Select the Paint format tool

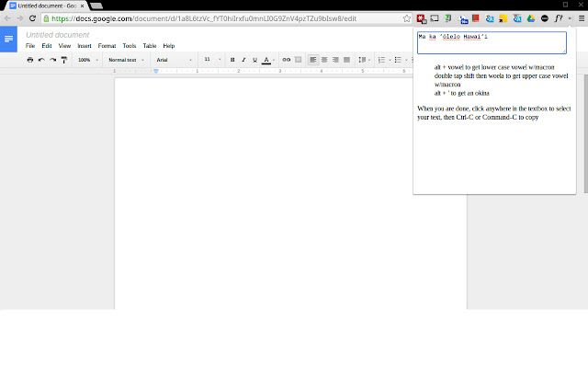pyautogui.click(x=63, y=60)
